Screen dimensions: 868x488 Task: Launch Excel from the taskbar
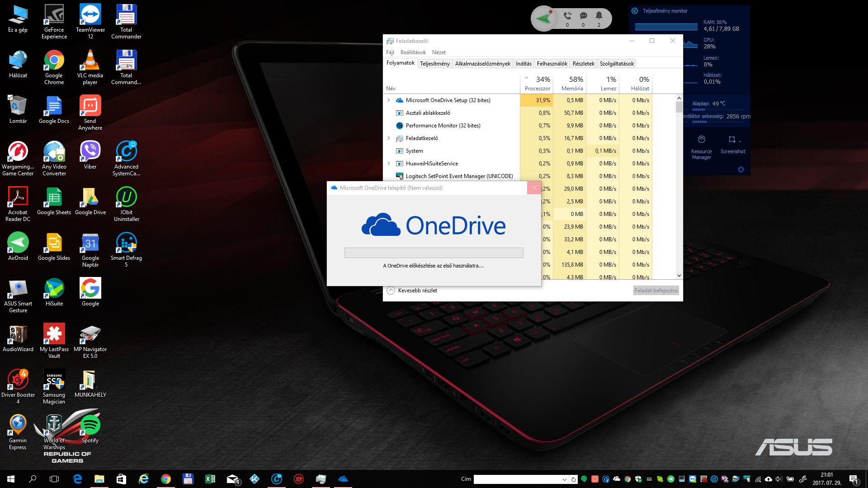(210, 479)
